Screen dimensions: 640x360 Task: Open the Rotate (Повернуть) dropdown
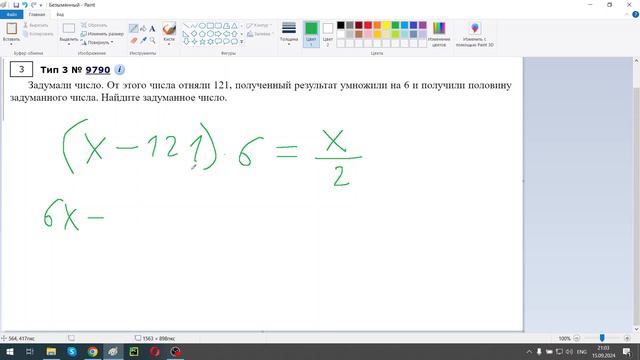point(97,42)
